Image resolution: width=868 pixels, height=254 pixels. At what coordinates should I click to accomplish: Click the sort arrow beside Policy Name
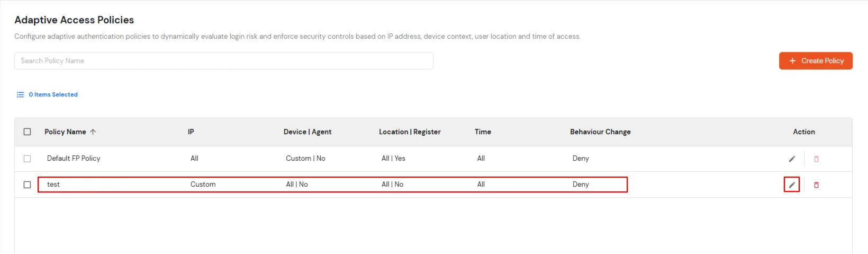pos(93,132)
